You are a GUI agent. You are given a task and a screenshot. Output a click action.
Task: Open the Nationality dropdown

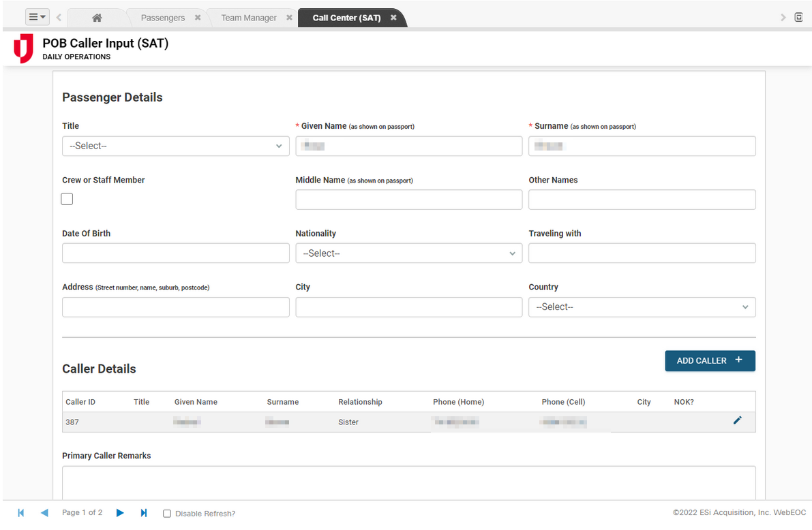click(408, 253)
